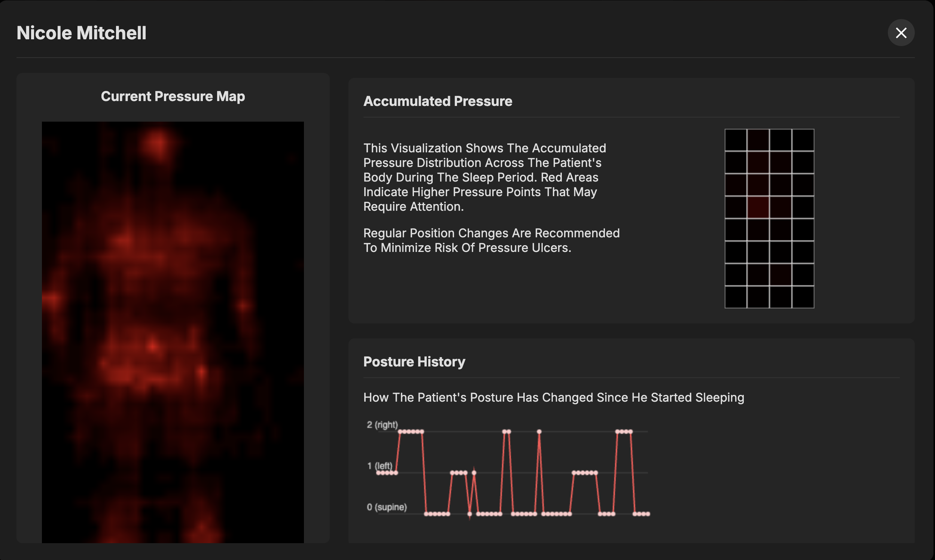Click the '2 (right)' axis label

(x=382, y=424)
